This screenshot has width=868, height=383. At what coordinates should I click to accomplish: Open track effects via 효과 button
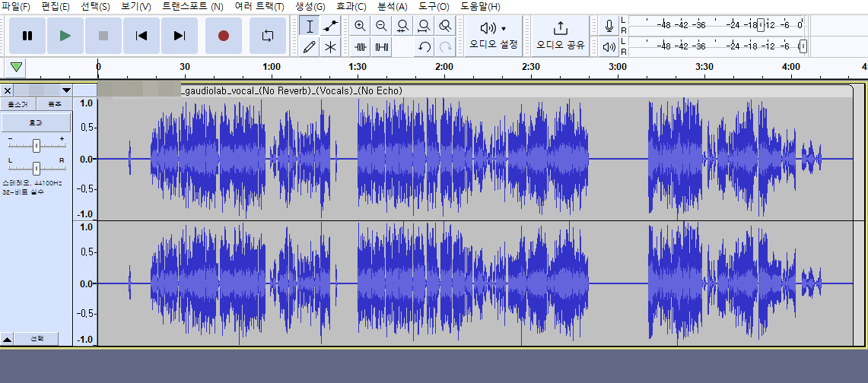[36, 122]
